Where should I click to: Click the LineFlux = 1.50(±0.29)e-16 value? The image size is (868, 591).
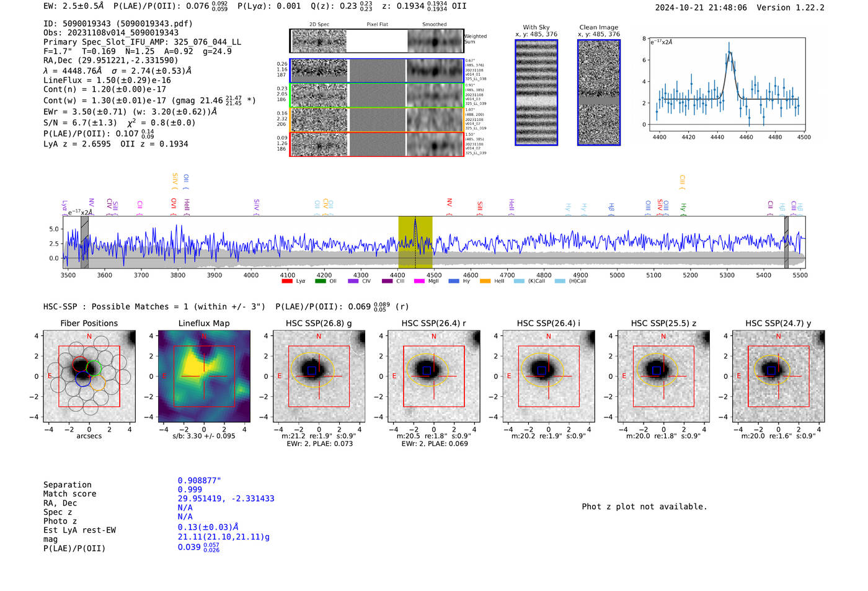pos(107,80)
